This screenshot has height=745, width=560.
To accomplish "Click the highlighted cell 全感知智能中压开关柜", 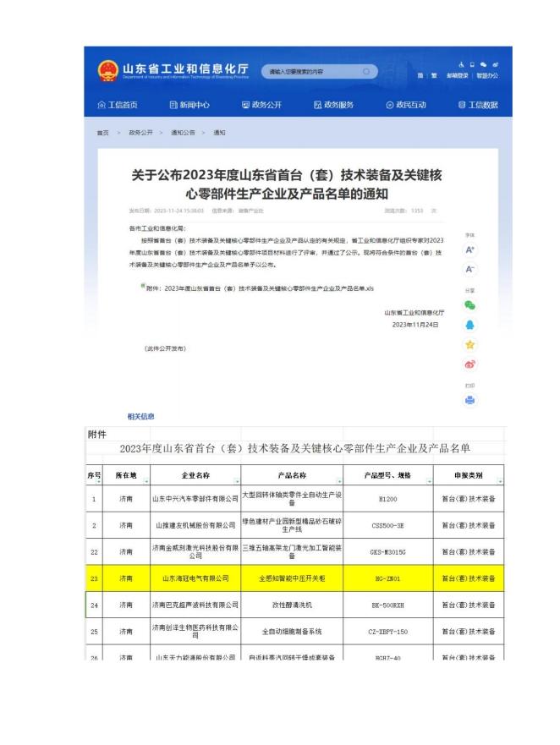I will pyautogui.click(x=292, y=578).
